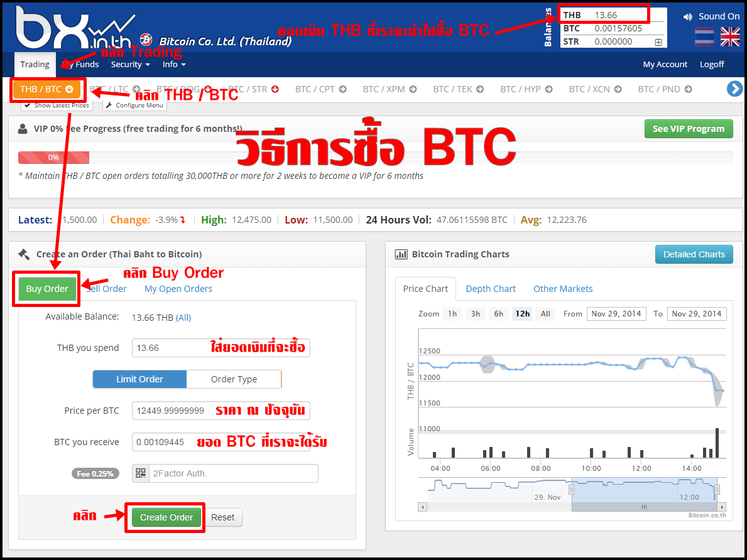Image resolution: width=747 pixels, height=560 pixels.
Task: Switch to the Price Chart tab
Action: 425,289
